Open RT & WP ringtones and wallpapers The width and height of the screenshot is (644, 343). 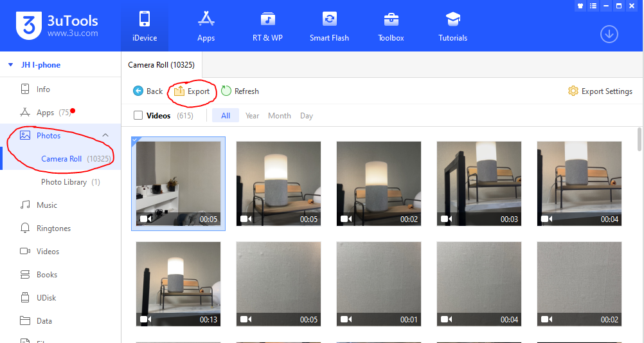267,27
